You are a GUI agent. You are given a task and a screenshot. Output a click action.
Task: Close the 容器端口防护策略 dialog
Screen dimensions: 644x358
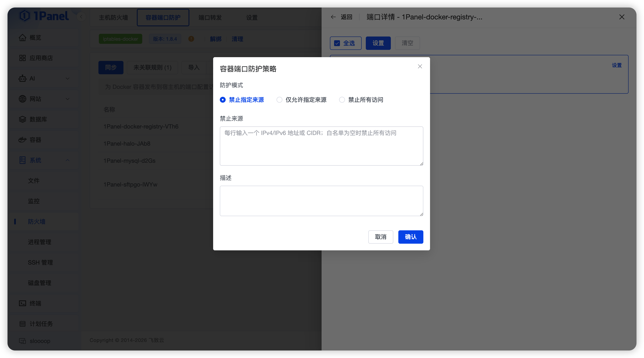coord(420,66)
